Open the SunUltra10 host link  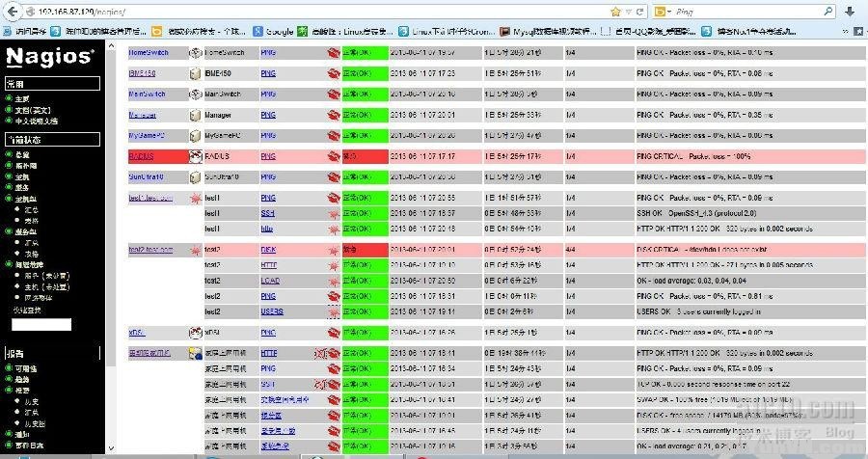(x=147, y=177)
